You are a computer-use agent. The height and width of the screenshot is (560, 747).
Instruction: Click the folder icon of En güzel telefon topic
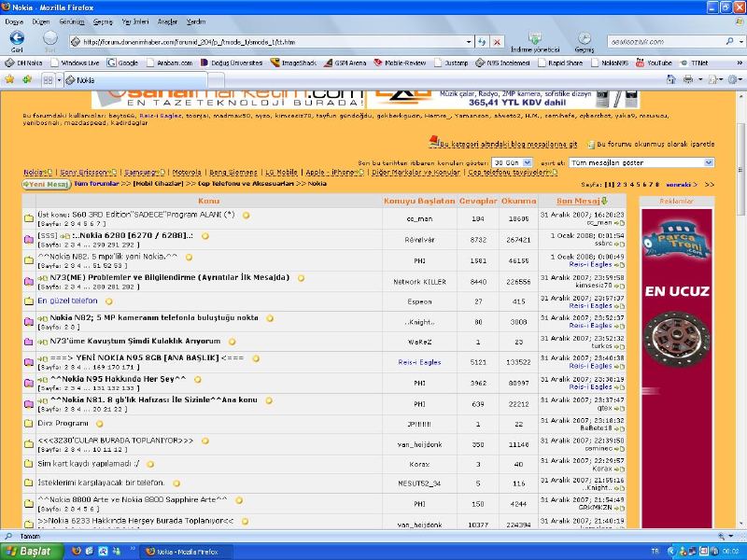29,301
